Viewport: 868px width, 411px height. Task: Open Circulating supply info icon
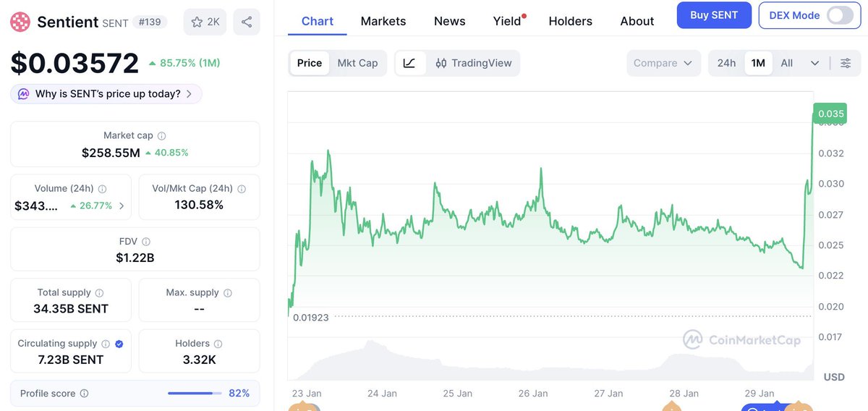coord(106,344)
